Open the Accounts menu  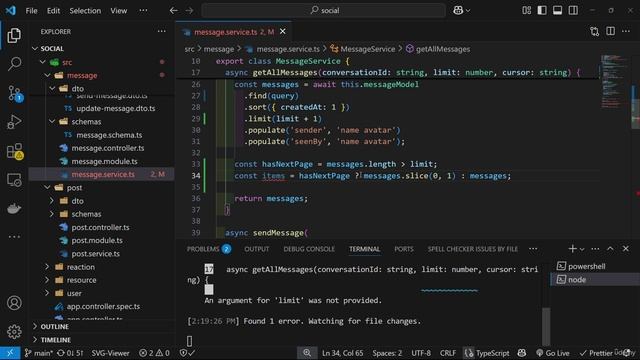14,303
